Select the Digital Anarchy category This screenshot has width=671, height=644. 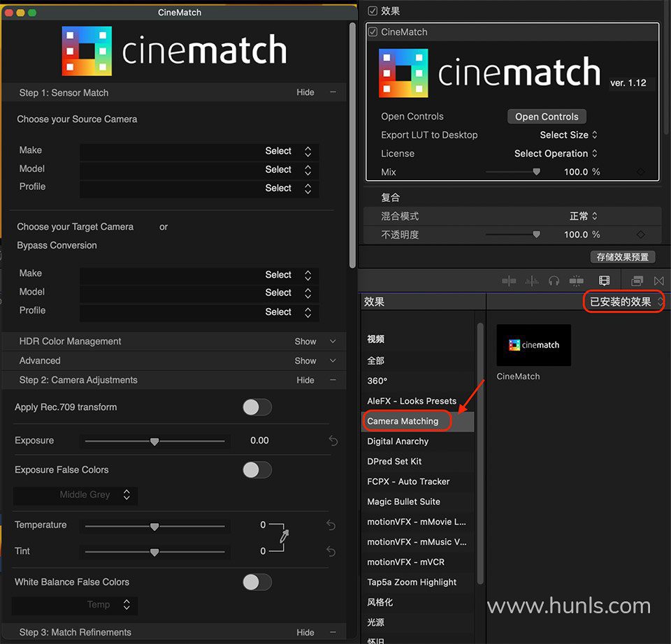pos(398,441)
